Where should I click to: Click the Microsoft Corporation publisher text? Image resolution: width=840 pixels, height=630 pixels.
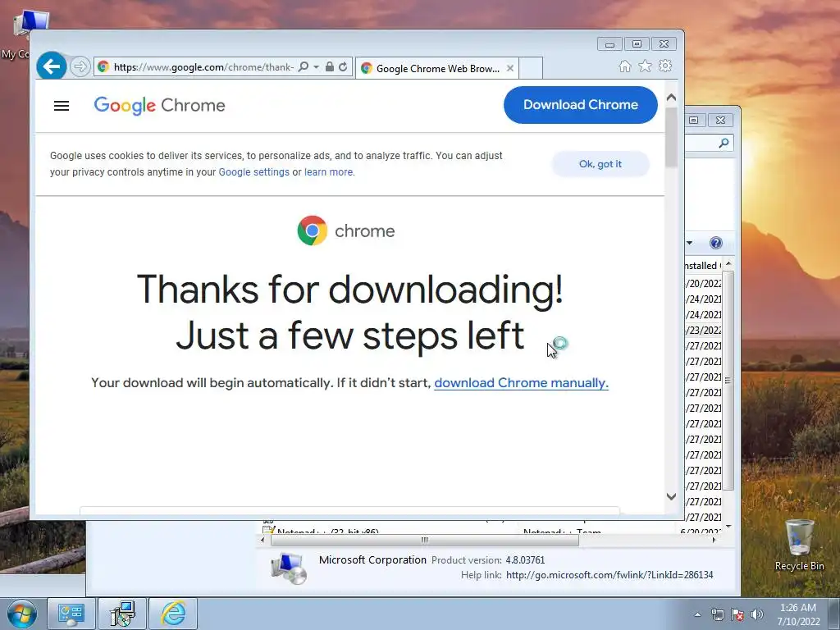coord(372,559)
